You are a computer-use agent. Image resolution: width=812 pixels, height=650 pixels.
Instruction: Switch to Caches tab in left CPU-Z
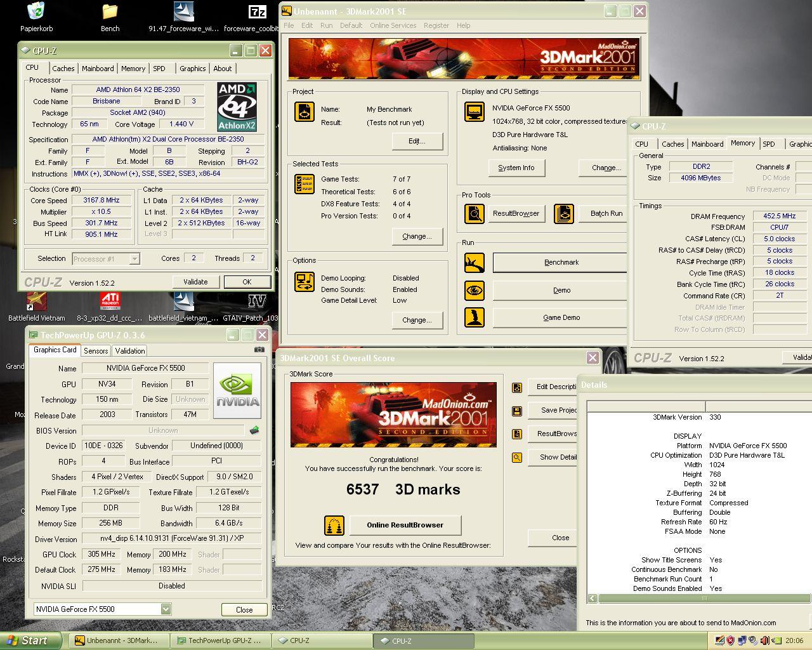(63, 69)
